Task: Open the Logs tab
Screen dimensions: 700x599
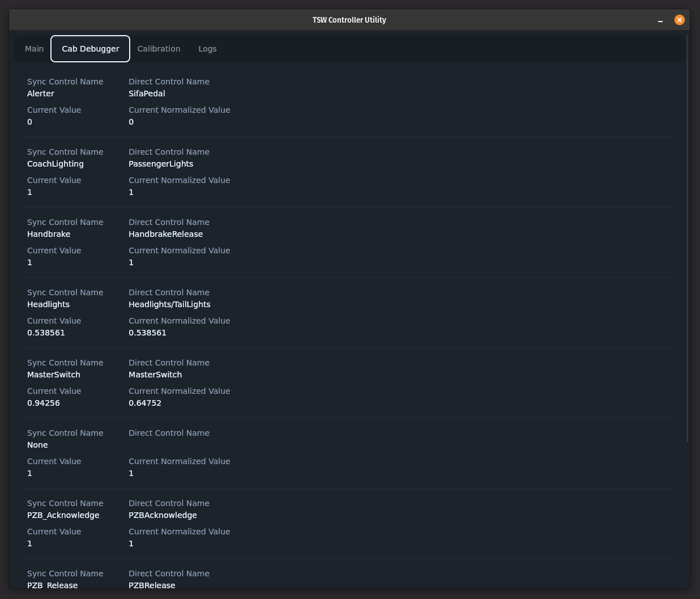Action: [x=207, y=49]
